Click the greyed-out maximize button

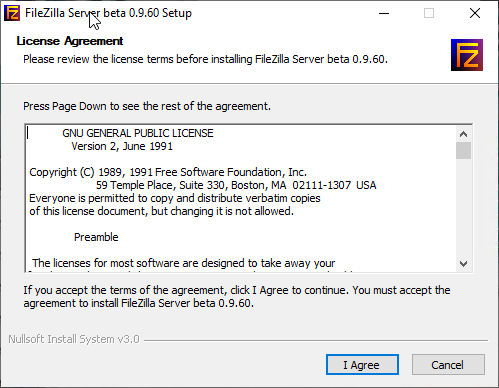point(429,13)
